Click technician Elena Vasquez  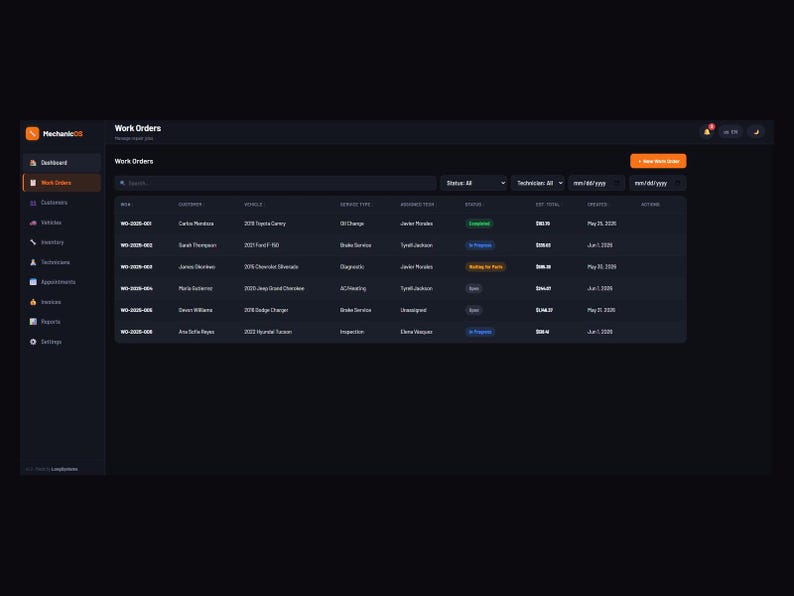tap(416, 332)
